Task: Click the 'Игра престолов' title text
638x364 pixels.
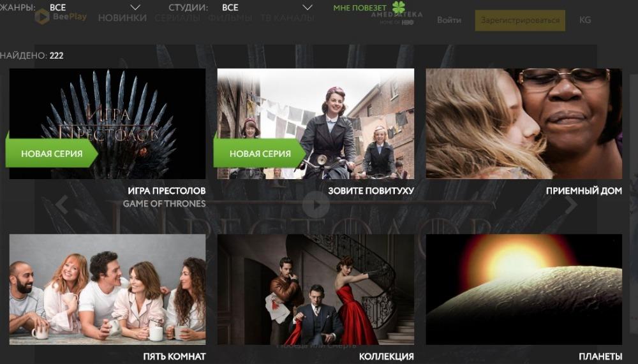Action: coord(167,191)
